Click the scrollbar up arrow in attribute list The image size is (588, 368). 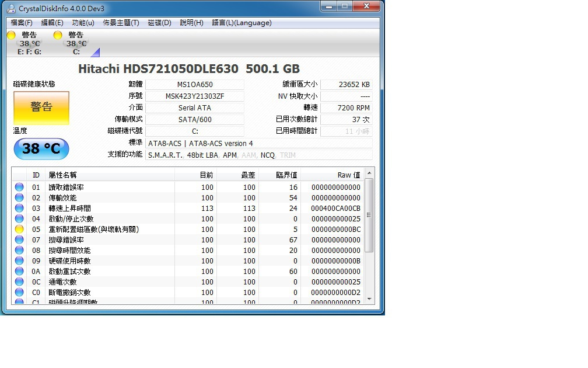coord(369,173)
